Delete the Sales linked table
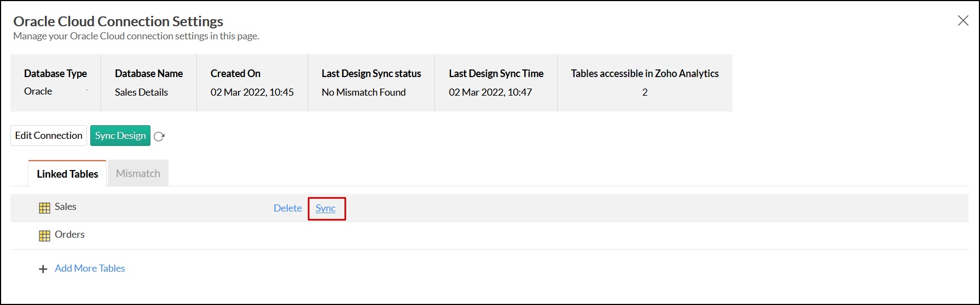Image resolution: width=980 pixels, height=305 pixels. coord(287,208)
